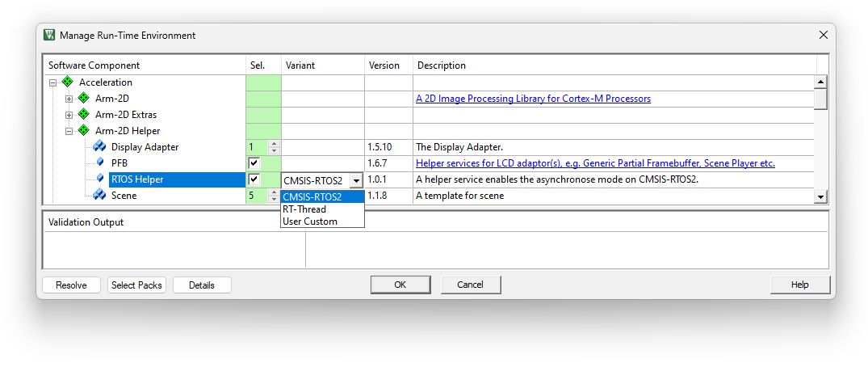Click the Arm-2D Extras diamond icon
The image size is (868, 367).
coord(83,115)
